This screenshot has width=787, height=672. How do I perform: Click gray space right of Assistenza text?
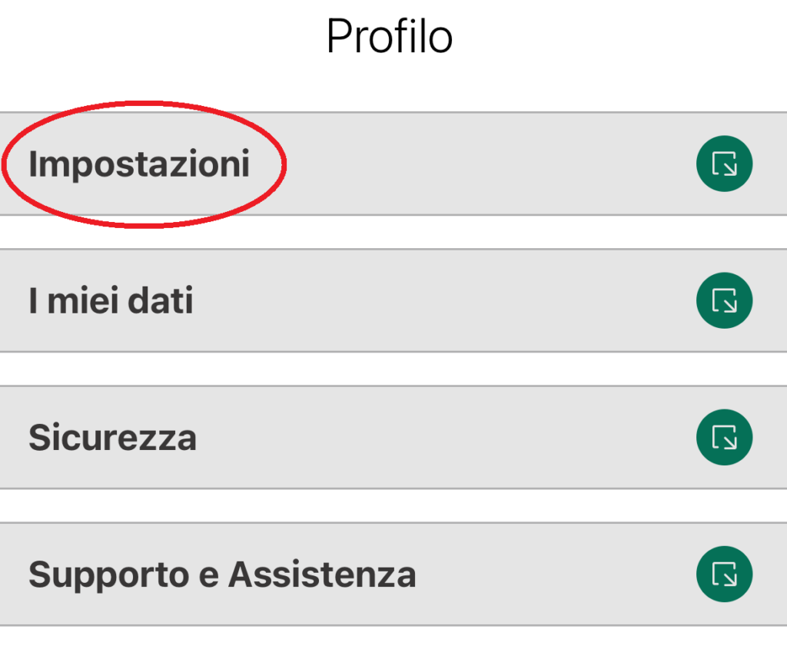[553, 574]
